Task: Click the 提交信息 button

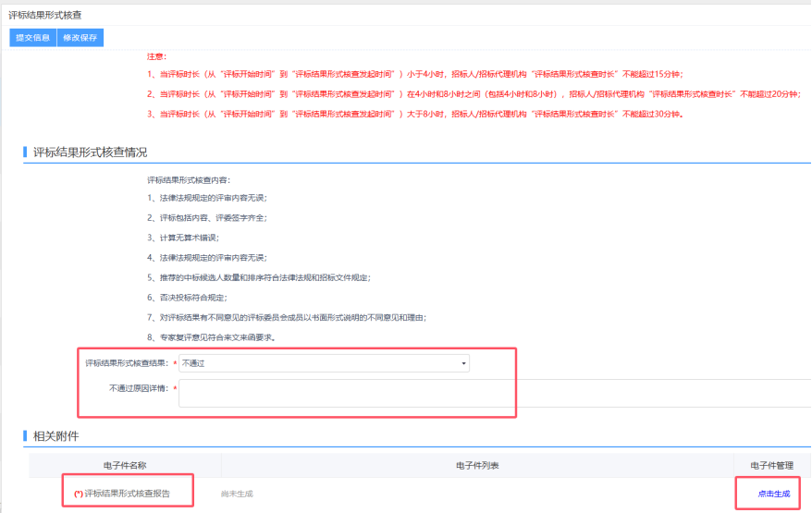Action: click(x=32, y=38)
